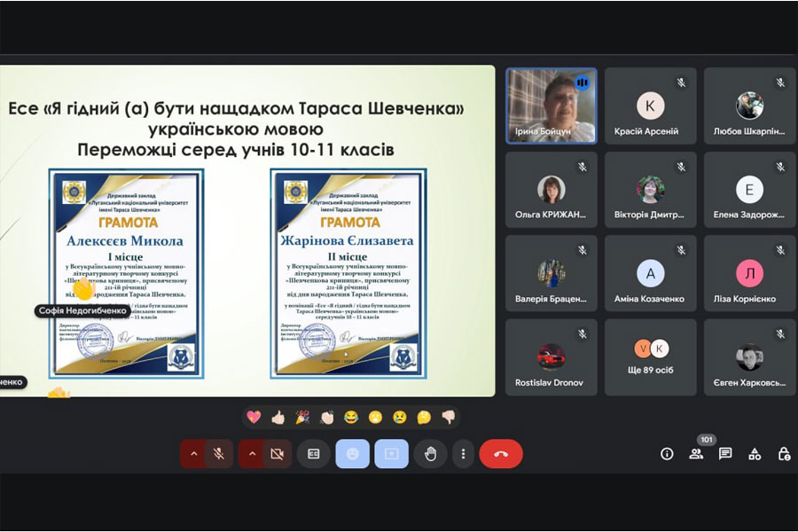Click slide title 'Переможці серед учнів 10-11 класів'

(x=236, y=150)
